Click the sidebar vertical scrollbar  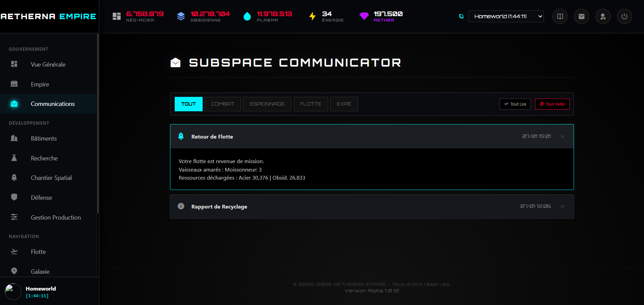tap(98, 124)
